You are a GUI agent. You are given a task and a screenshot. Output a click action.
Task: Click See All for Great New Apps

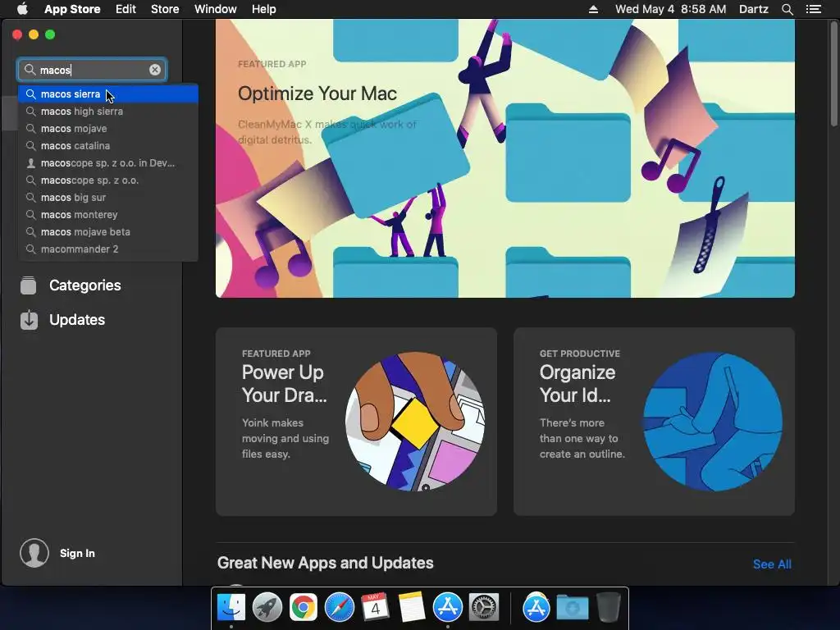pyautogui.click(x=772, y=564)
